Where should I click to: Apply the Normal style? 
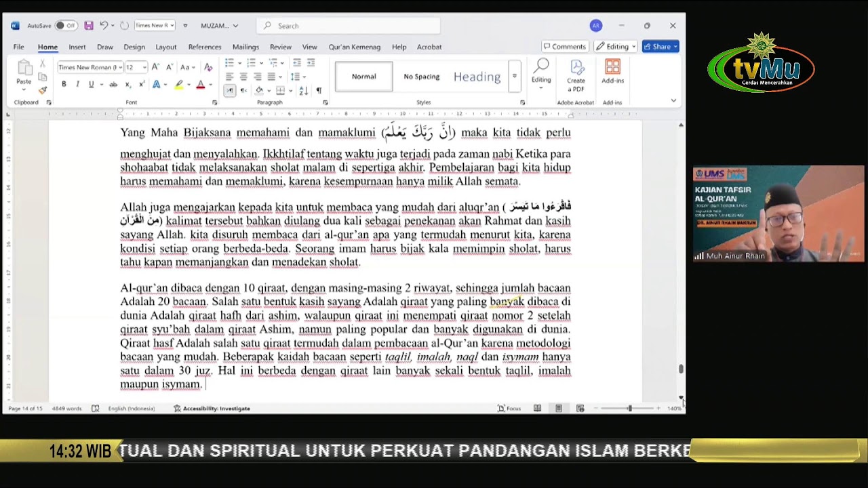363,77
